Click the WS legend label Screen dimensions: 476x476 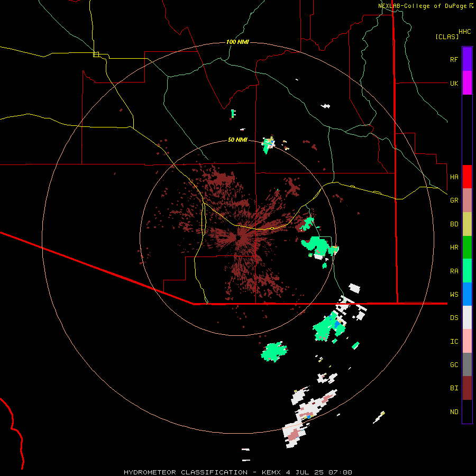coord(454,294)
